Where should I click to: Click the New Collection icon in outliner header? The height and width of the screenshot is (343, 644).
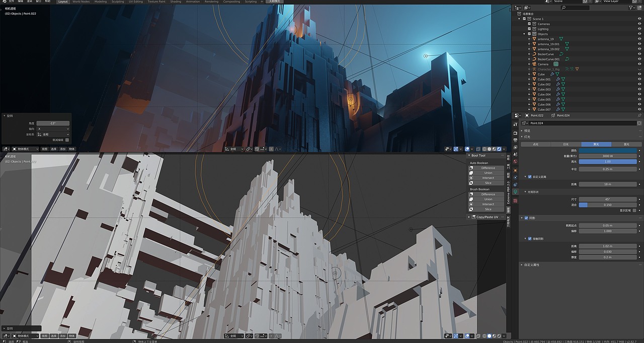coord(640,8)
